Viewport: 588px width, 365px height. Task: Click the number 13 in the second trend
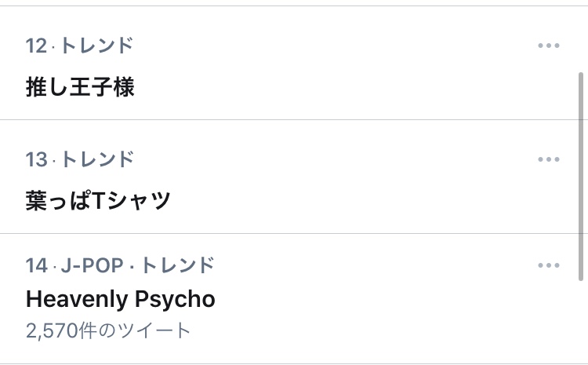[x=36, y=159]
